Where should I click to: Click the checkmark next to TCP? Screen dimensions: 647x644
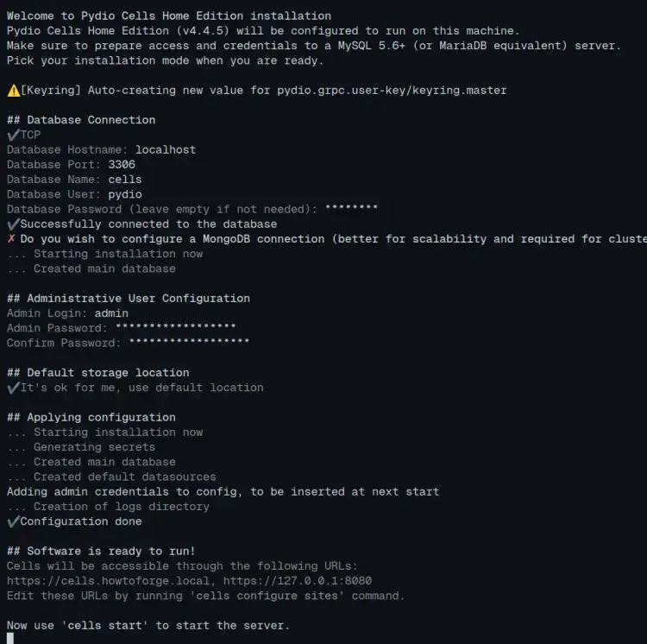click(13, 136)
